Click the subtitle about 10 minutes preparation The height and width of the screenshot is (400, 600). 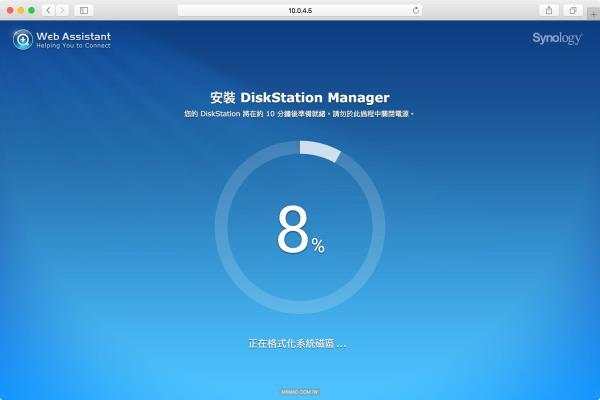point(299,114)
